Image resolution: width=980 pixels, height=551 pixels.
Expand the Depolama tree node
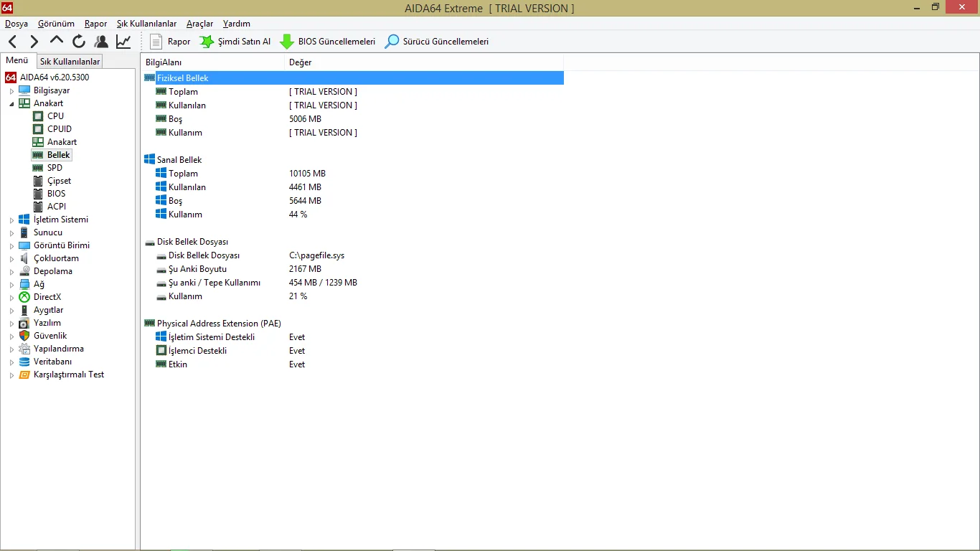[x=11, y=272]
